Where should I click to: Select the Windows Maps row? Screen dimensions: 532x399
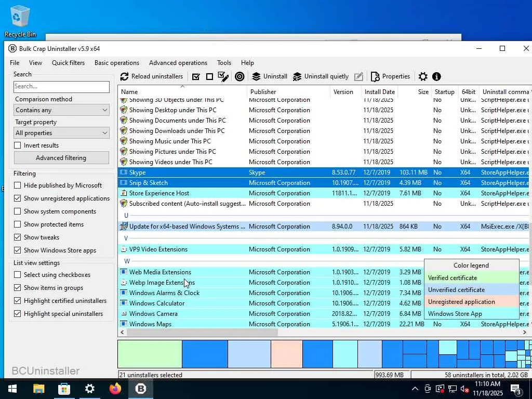point(323,324)
